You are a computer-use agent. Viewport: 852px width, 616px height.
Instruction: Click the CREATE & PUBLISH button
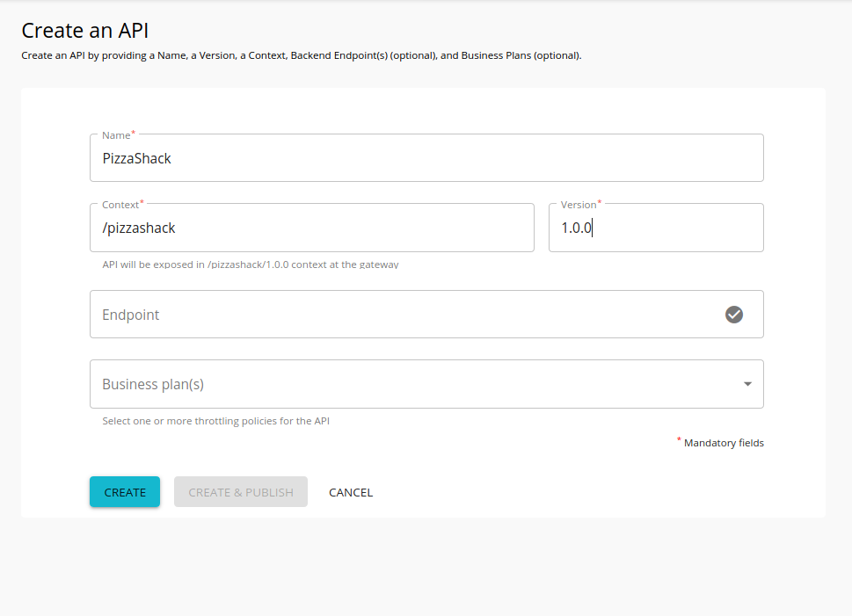click(x=240, y=492)
